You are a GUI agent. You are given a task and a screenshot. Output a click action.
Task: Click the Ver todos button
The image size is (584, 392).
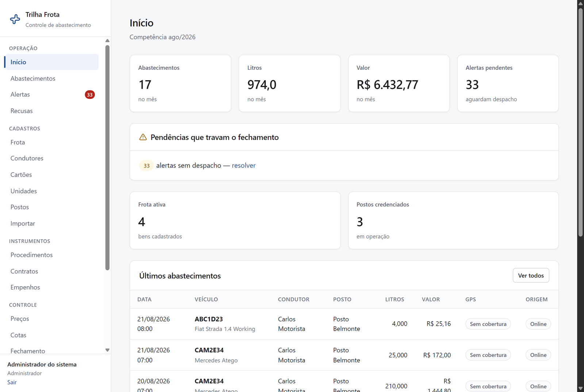[531, 276]
